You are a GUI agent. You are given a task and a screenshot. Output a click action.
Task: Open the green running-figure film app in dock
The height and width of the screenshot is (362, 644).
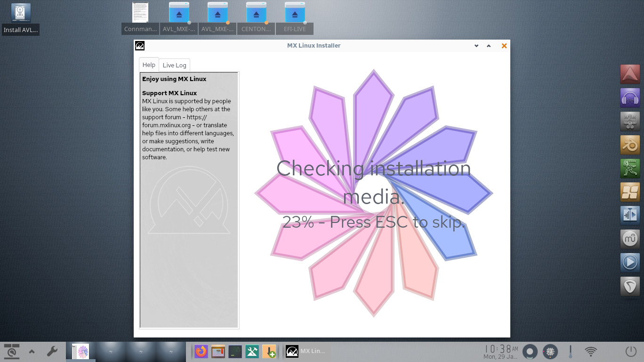pyautogui.click(x=630, y=168)
